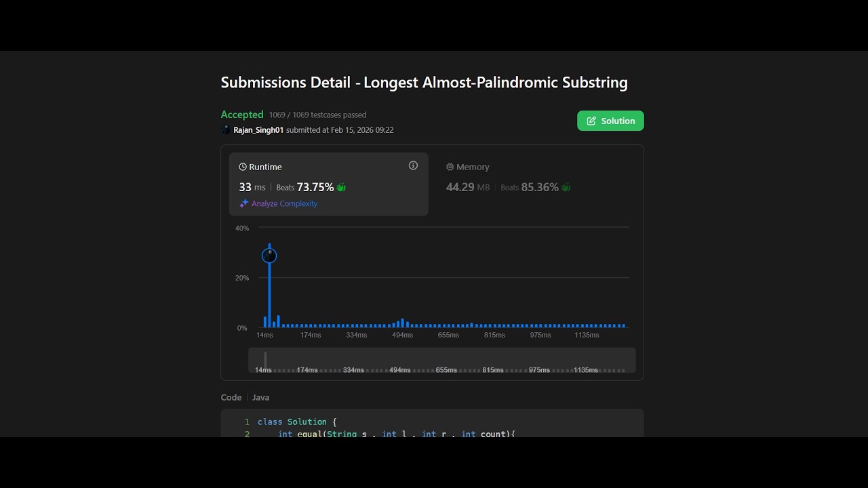Screen dimensions: 868x488
Task: Click the page title 'Submissions Detail - Longest Almost-Palindromic Substring'
Action: (x=425, y=83)
